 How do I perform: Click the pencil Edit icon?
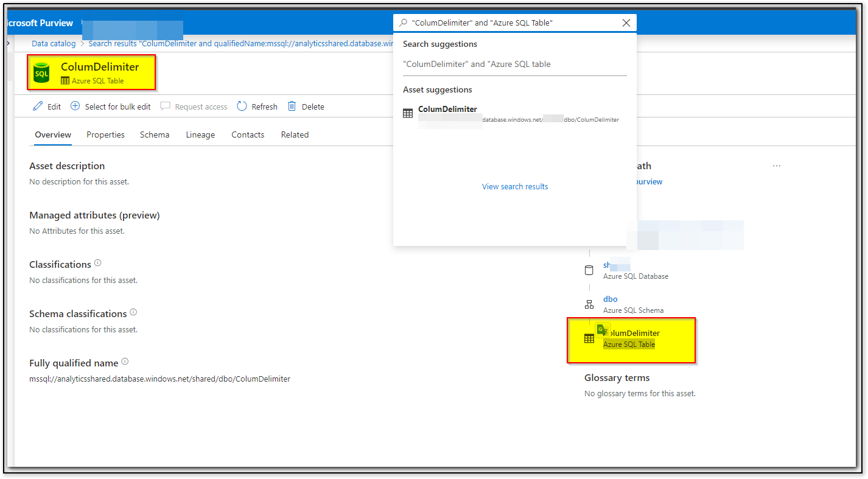pyautogui.click(x=38, y=107)
